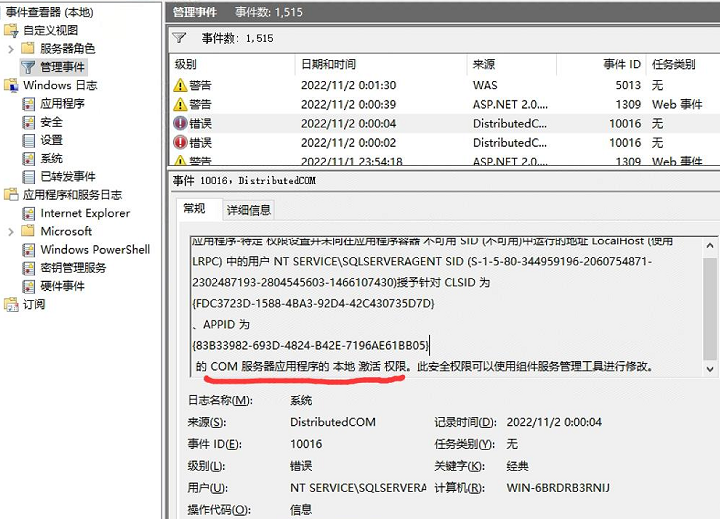Image resolution: width=720 pixels, height=519 pixels.
Task: Select the 0:00:02 DistributedCOM error row
Action: [x=440, y=142]
